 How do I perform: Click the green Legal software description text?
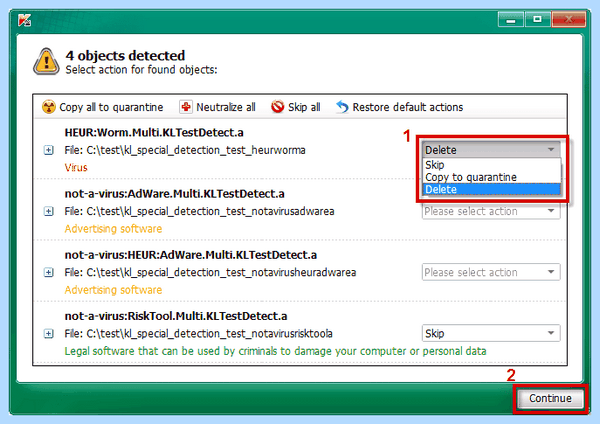click(x=275, y=351)
